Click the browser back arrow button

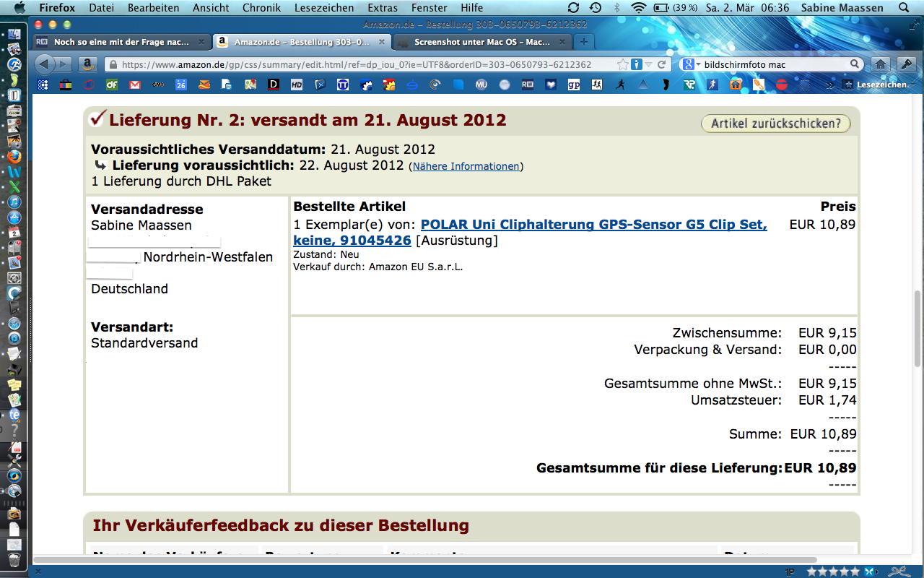[x=44, y=64]
